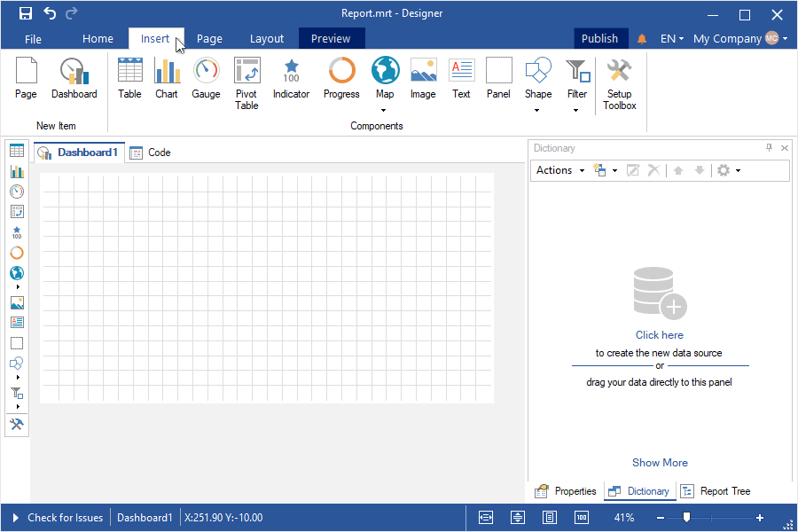Screen dimensions: 798x532
Task: Pick Gauge icon in left toolbox
Action: point(17,192)
